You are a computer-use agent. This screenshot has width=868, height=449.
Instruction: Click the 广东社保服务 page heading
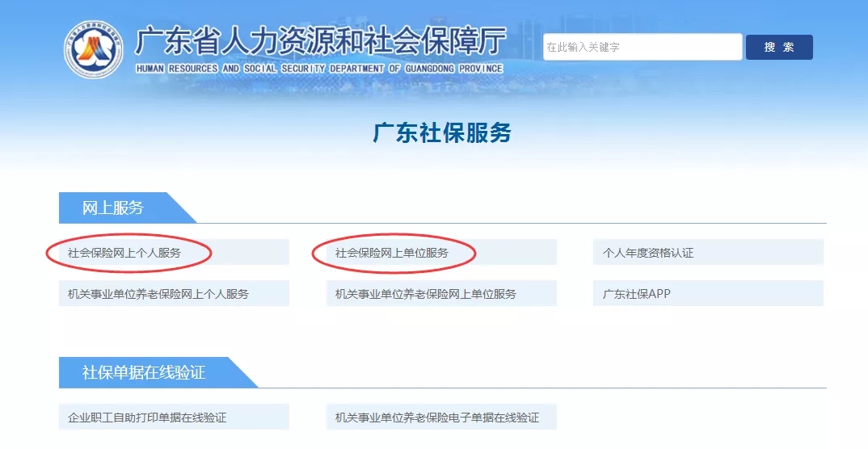pos(441,132)
